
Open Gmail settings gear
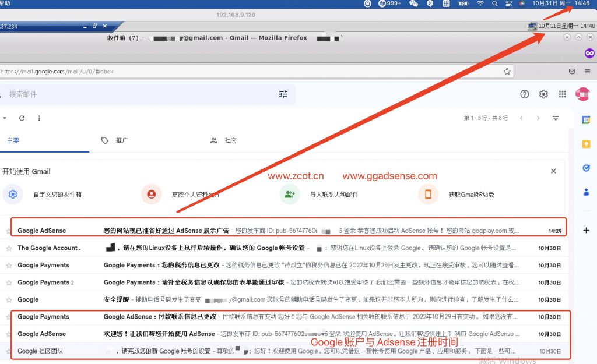[543, 94]
